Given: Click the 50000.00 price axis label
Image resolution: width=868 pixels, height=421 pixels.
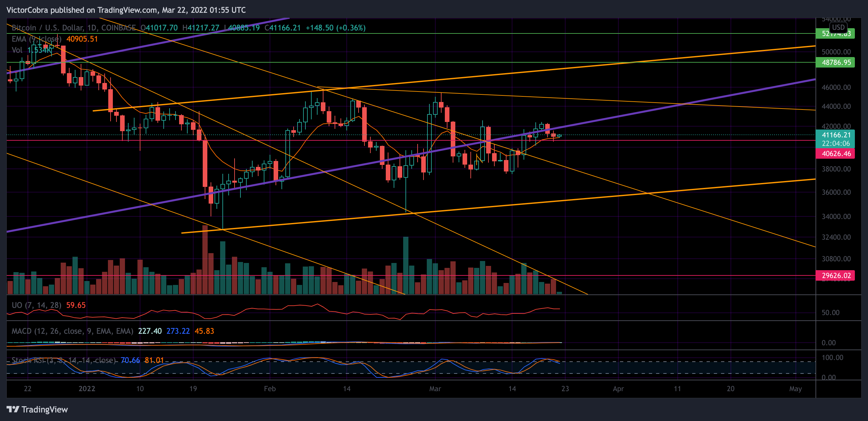Looking at the screenshot, I should tap(836, 52).
